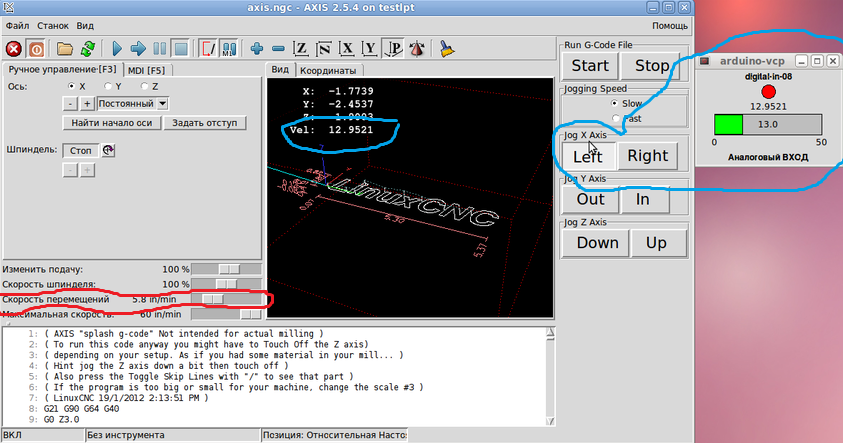Toggle the machine power button icon

36,49
